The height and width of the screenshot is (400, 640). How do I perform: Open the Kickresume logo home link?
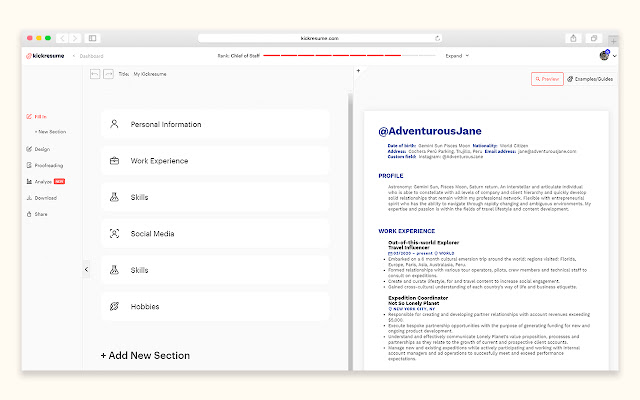(45, 56)
